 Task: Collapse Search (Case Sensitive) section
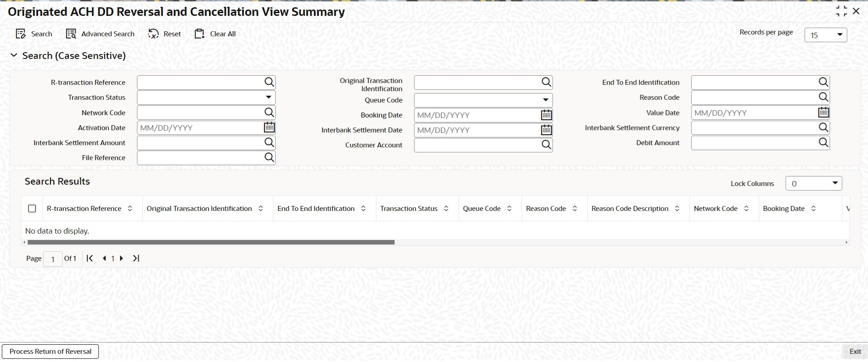[x=14, y=55]
